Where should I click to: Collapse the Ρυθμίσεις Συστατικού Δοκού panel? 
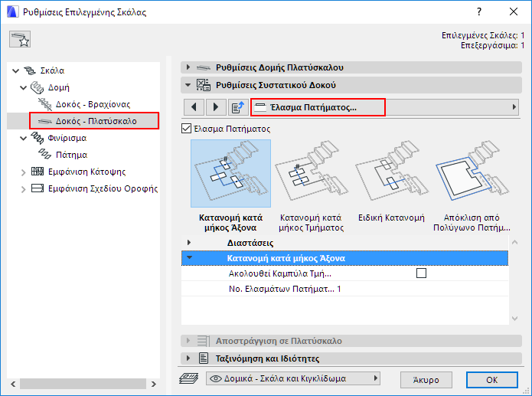pyautogui.click(x=188, y=85)
